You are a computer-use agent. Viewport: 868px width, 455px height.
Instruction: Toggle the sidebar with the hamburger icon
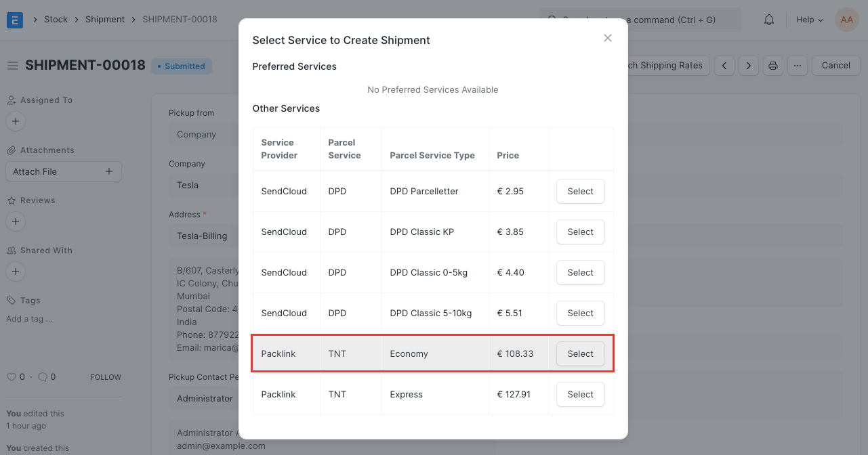click(x=12, y=64)
